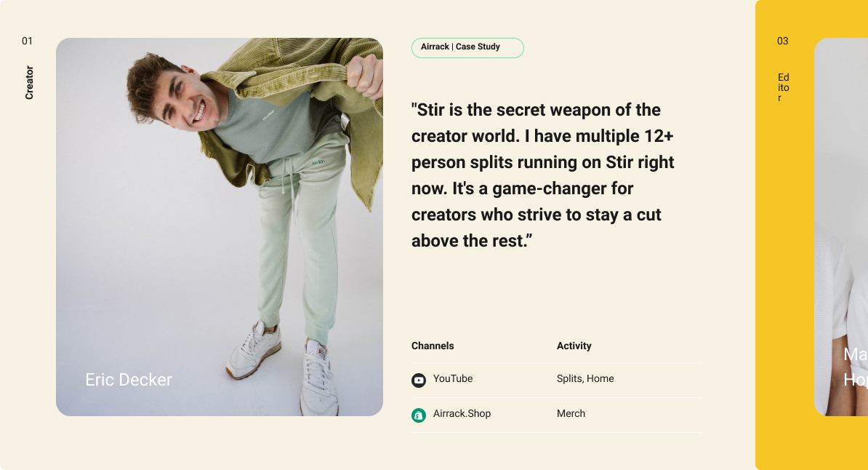Open the partially visible yellow card photo
The width and height of the screenshot is (868, 470).
[841, 227]
